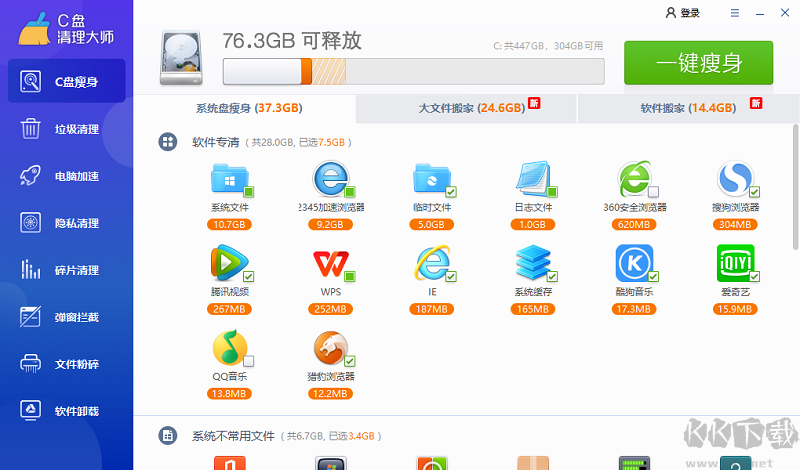Click the 猎豹浏览器 icon
Image resolution: width=800 pixels, height=470 pixels.
331,348
